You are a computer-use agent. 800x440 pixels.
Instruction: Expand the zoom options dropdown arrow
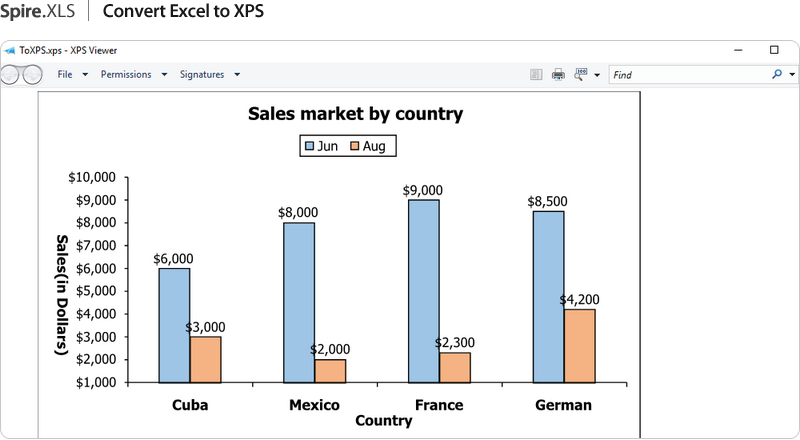pos(597,75)
